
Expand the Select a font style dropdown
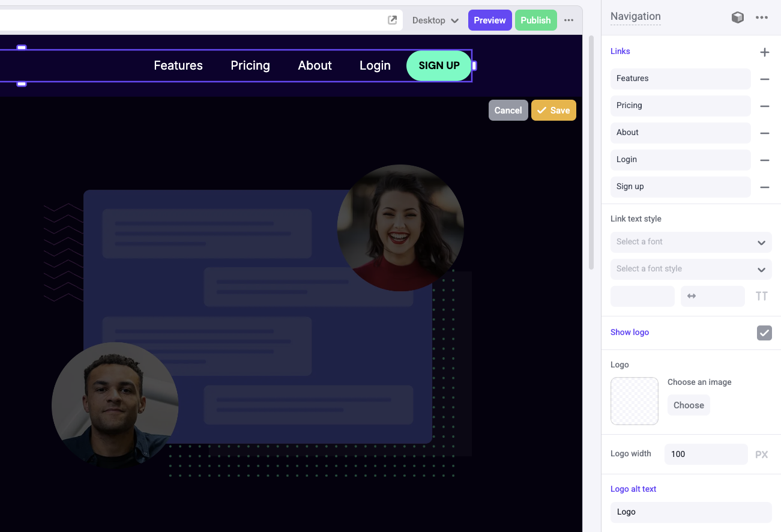tap(691, 269)
